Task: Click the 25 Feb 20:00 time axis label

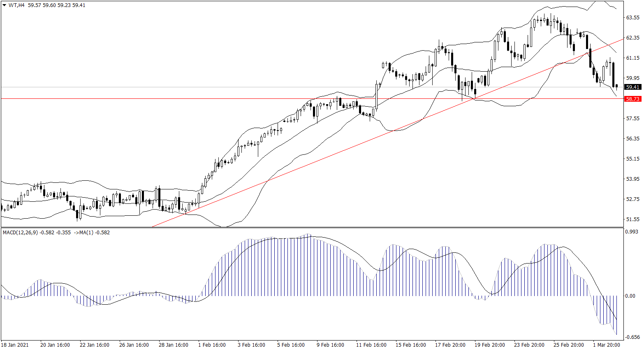Action: point(568,345)
